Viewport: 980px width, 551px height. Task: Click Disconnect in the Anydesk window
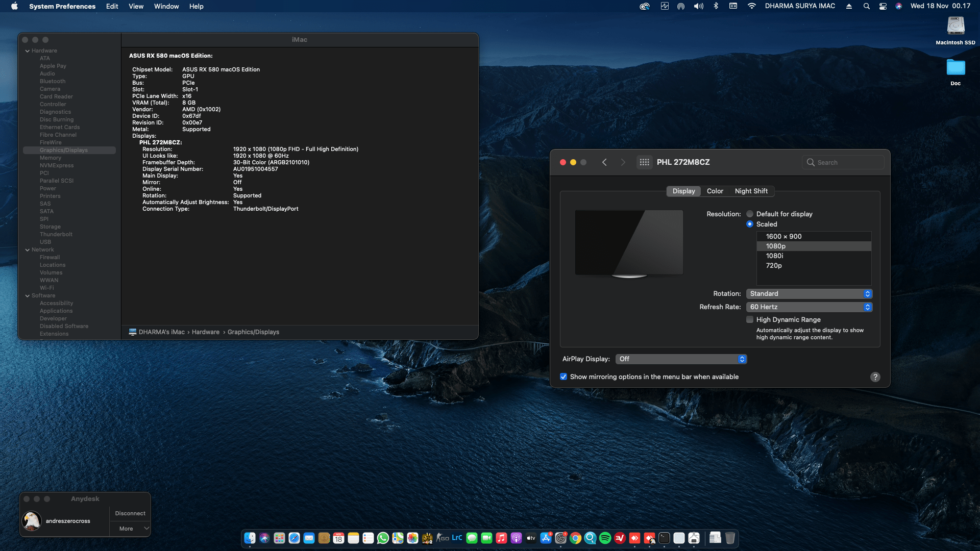130,513
